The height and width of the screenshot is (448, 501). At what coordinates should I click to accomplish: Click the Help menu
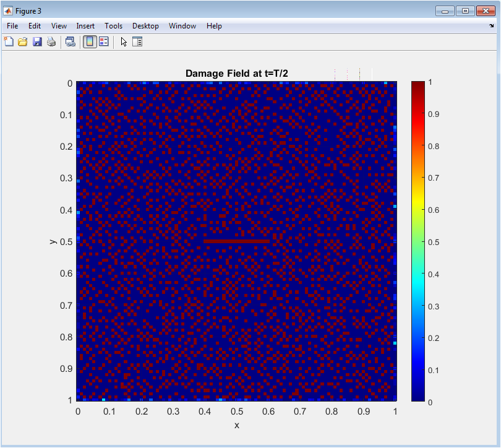point(214,26)
